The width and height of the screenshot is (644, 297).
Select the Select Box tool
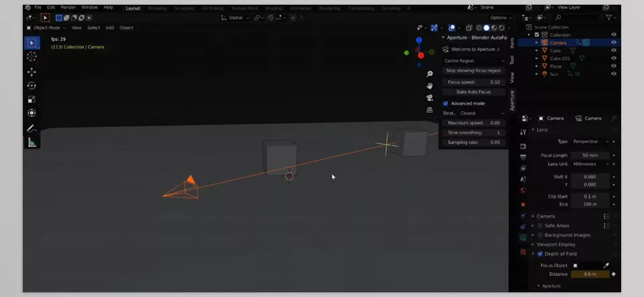click(32, 43)
